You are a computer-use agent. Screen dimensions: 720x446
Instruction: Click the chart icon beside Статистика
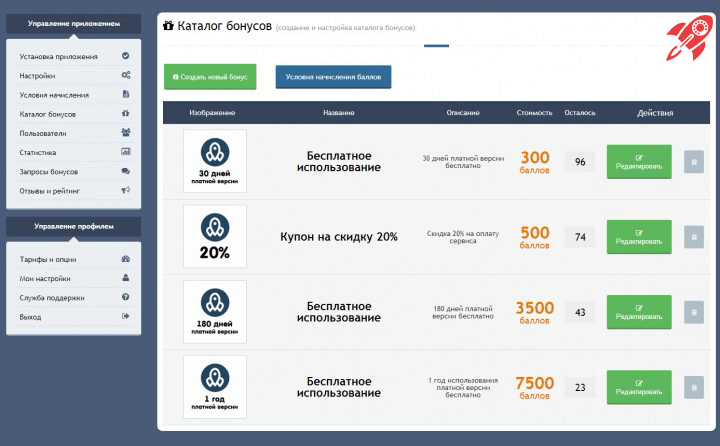pos(125,152)
